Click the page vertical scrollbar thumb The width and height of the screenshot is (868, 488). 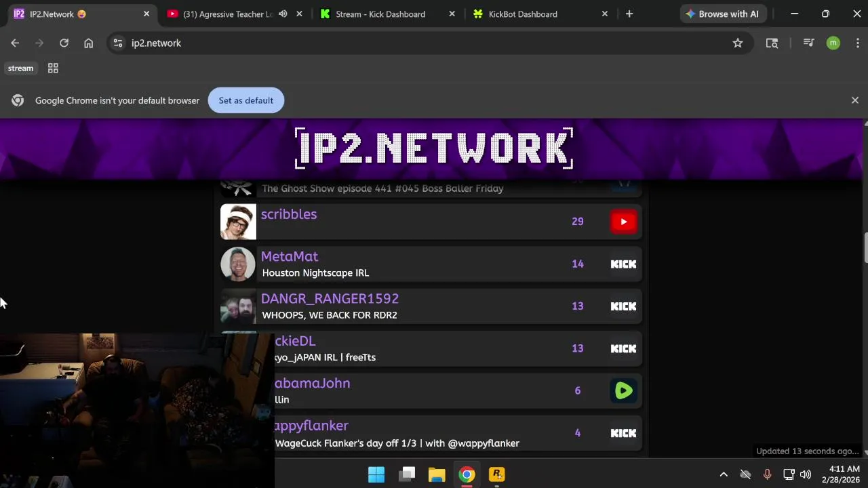pos(865,249)
